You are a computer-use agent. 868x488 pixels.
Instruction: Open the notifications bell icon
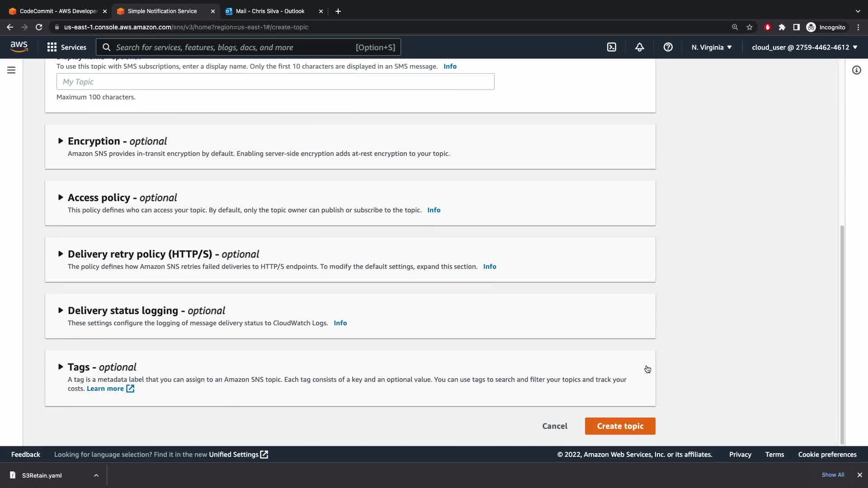click(x=639, y=47)
